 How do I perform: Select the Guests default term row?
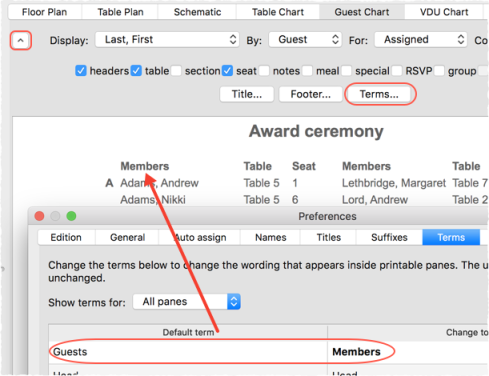188,352
